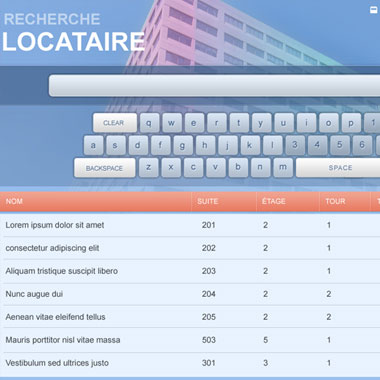Tap the w key

[172, 123]
